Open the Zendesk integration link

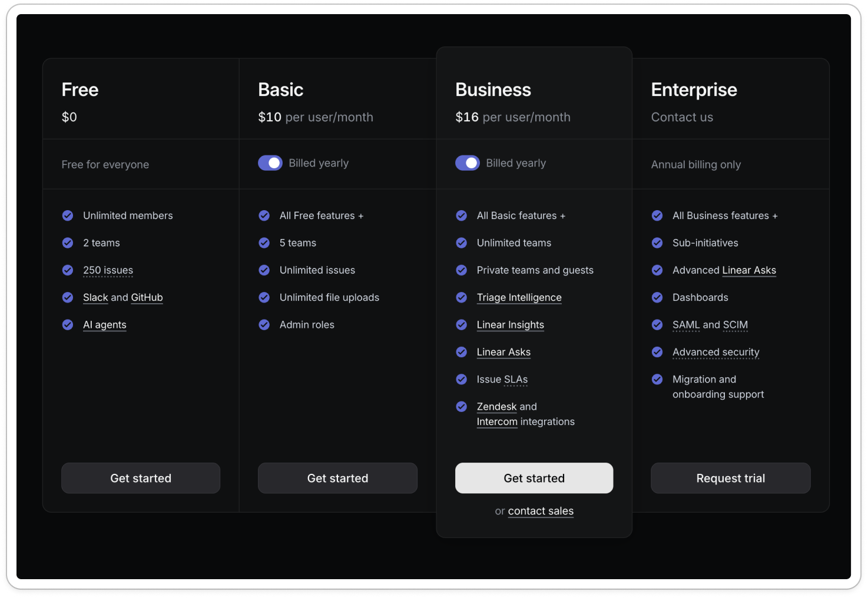click(496, 407)
